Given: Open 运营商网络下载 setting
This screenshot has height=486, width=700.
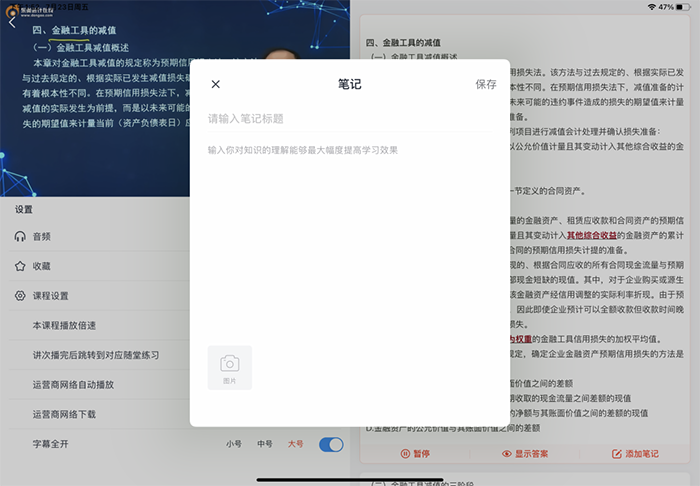Looking at the screenshot, I should pos(64,414).
